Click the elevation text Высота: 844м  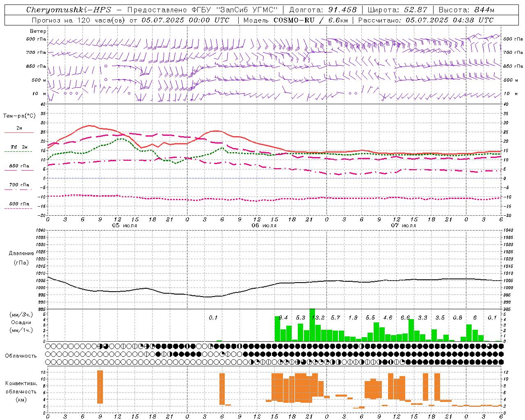click(466, 10)
